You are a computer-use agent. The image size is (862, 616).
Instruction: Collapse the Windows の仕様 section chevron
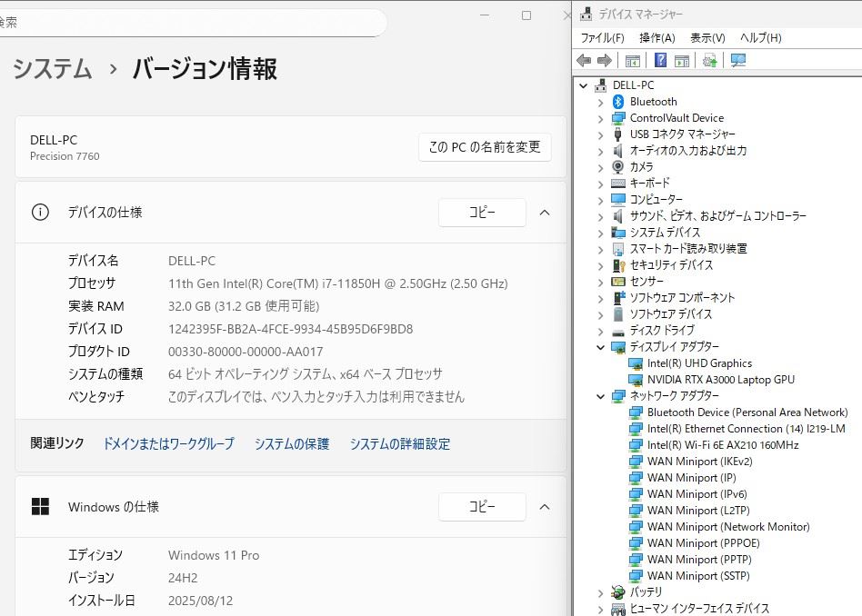[545, 507]
